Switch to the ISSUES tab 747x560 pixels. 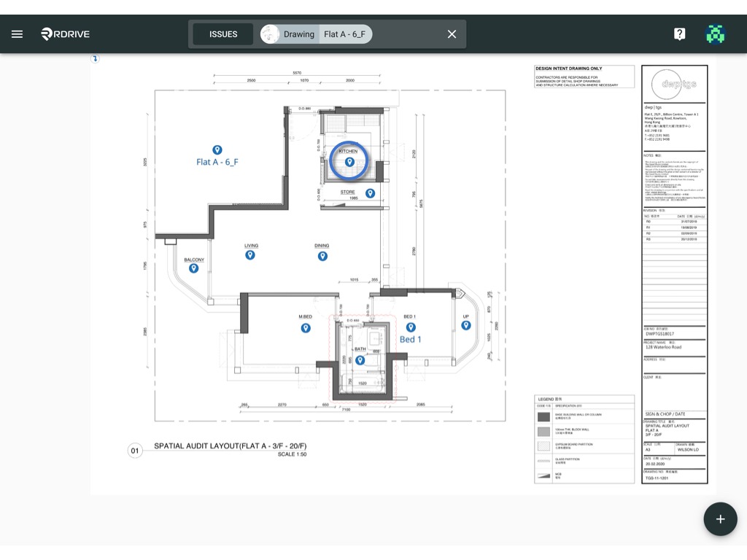coord(223,34)
